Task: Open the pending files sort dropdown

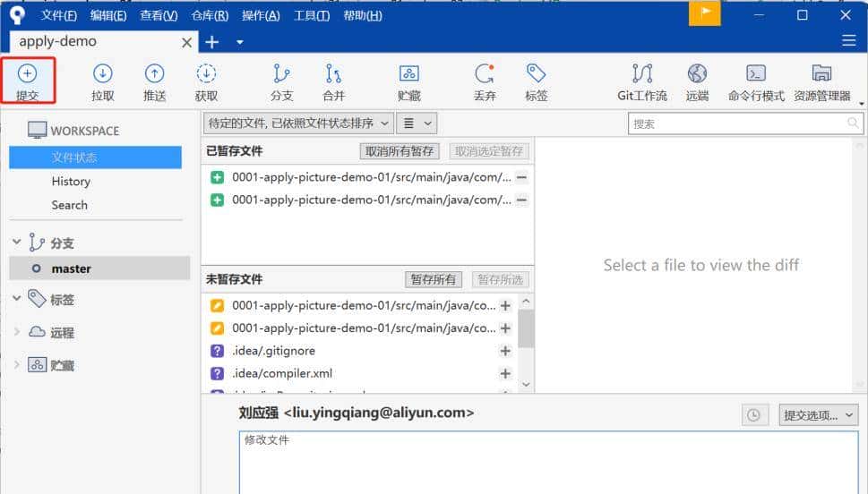Action: [x=299, y=123]
